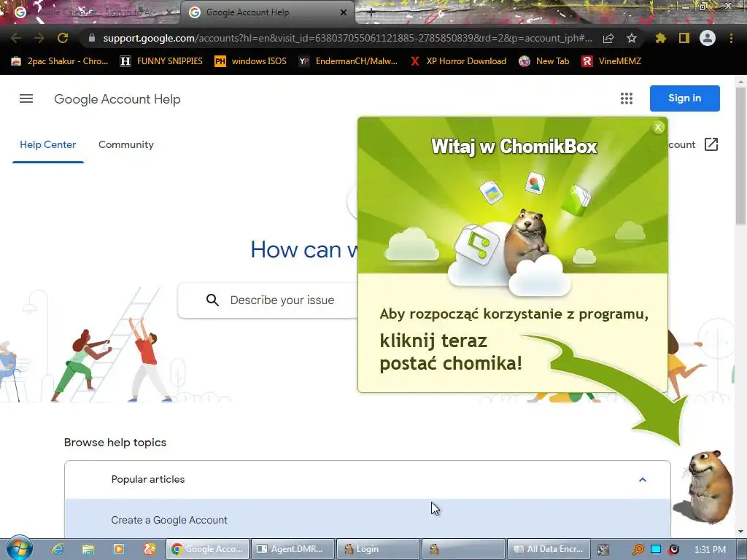Close the Google Account Help tab
This screenshot has height=560, width=747.
click(x=344, y=13)
